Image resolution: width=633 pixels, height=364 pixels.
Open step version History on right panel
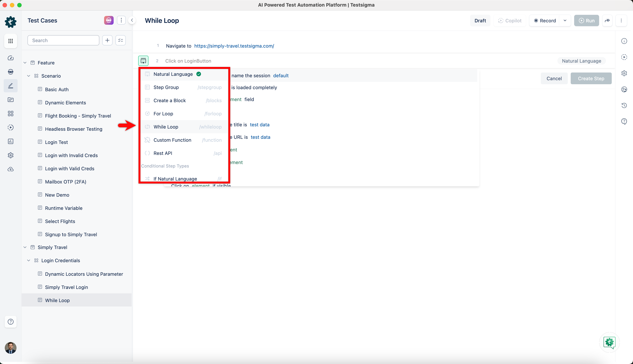click(x=624, y=105)
